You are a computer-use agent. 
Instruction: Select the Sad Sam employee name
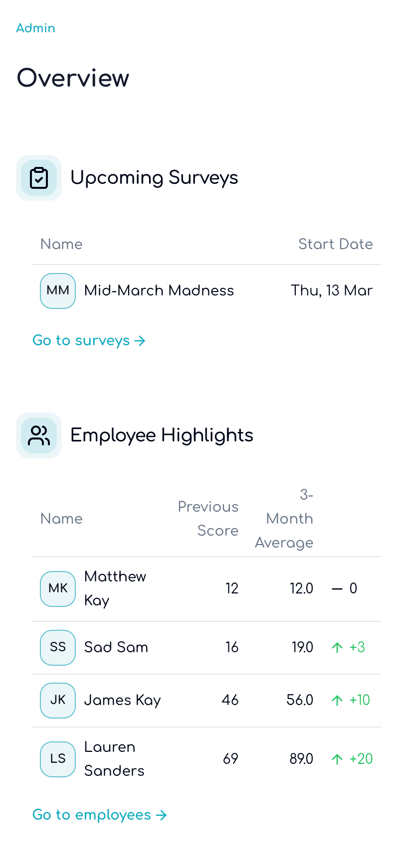(116, 647)
